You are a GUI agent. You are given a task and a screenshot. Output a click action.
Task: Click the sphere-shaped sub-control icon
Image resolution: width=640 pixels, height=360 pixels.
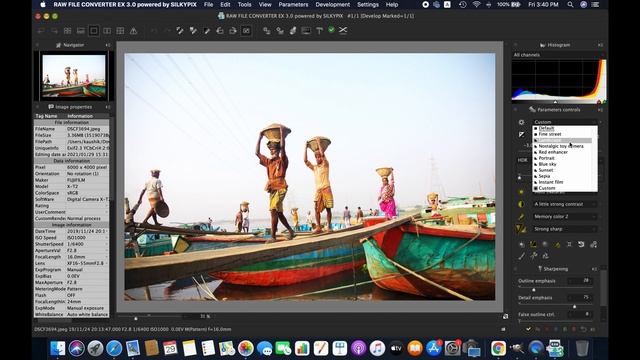(x=545, y=244)
